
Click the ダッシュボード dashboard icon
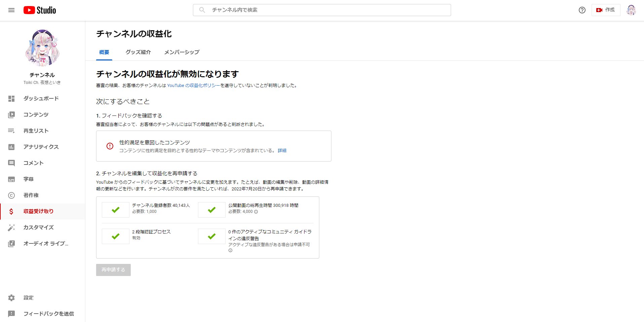[11, 98]
